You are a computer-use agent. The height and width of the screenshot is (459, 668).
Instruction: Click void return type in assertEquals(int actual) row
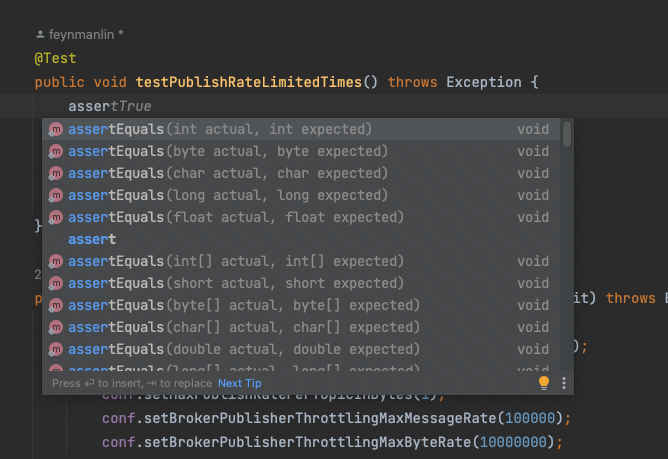click(533, 129)
